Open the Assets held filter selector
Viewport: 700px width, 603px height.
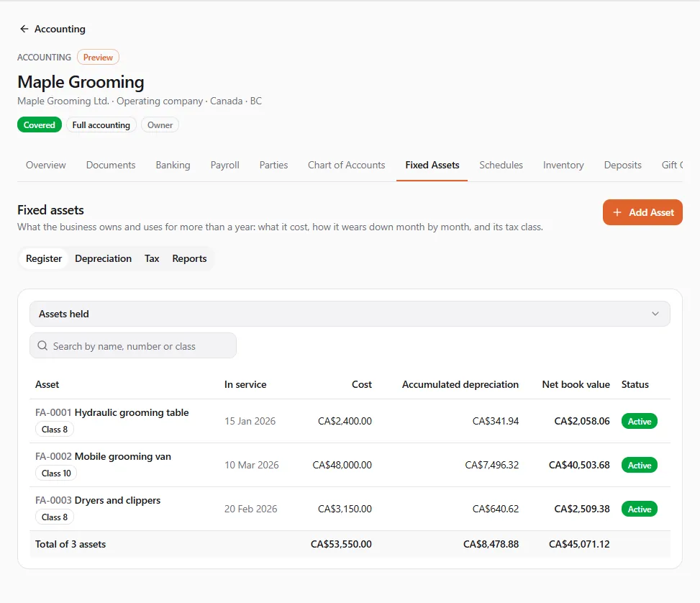pyautogui.click(x=350, y=314)
